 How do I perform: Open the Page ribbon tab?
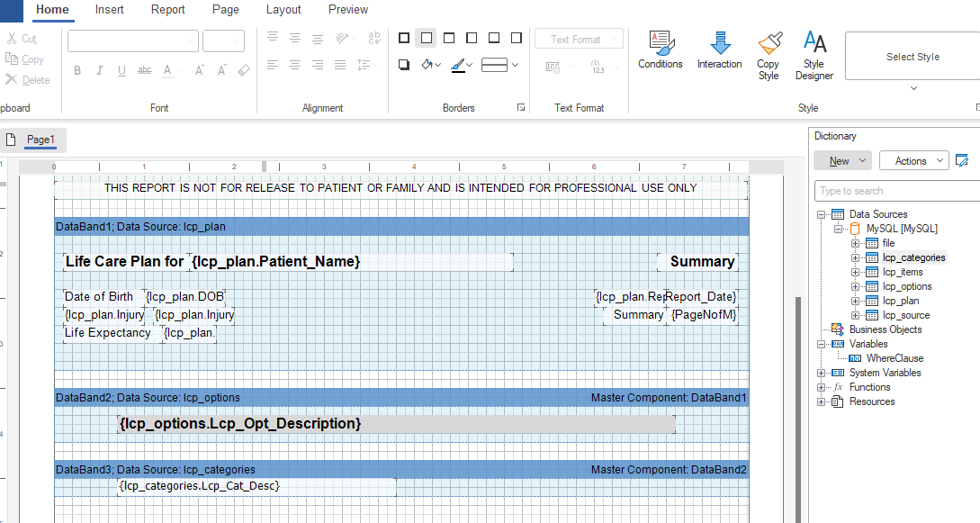(226, 9)
